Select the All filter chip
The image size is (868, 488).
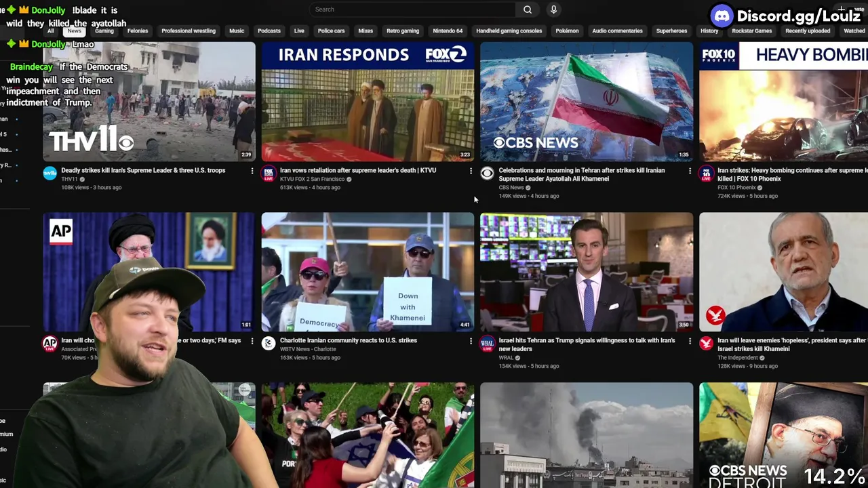50,31
